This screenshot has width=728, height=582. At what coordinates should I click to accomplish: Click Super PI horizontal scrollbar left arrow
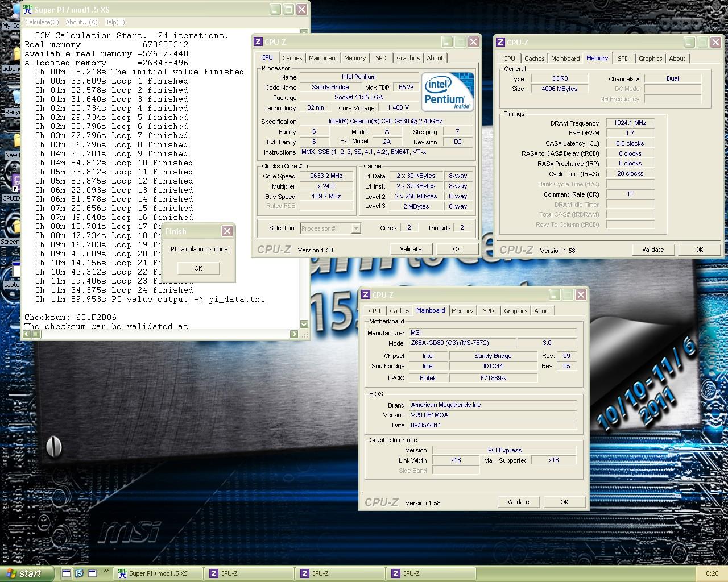27,334
